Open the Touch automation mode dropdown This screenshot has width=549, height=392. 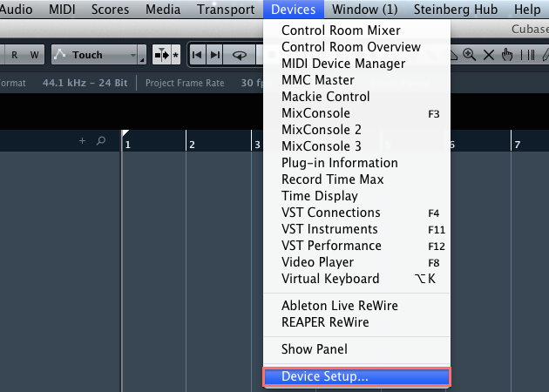[98, 55]
